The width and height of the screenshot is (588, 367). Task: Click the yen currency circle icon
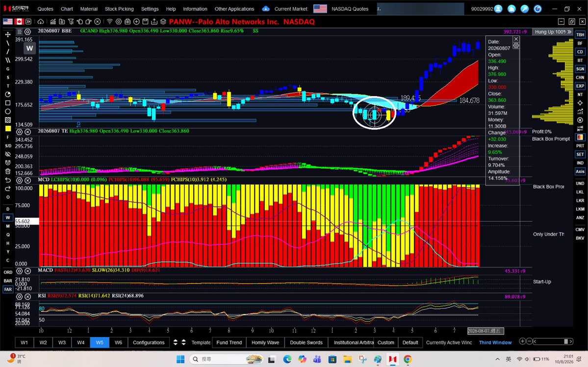(580, 120)
